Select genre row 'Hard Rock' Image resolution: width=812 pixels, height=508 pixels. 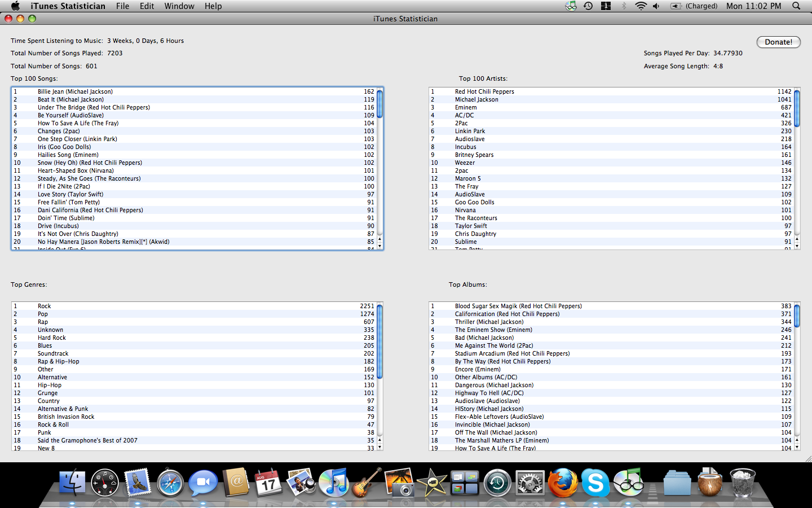[194, 338]
